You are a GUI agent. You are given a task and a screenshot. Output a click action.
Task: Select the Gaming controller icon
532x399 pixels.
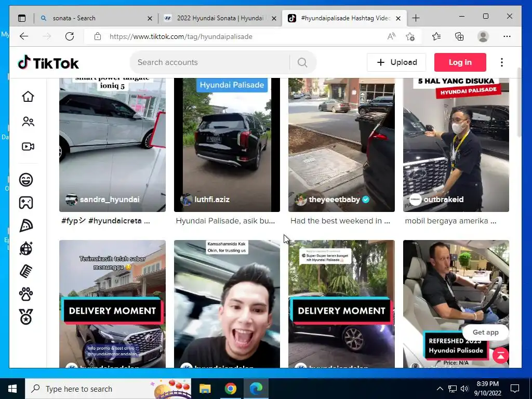coord(26,203)
